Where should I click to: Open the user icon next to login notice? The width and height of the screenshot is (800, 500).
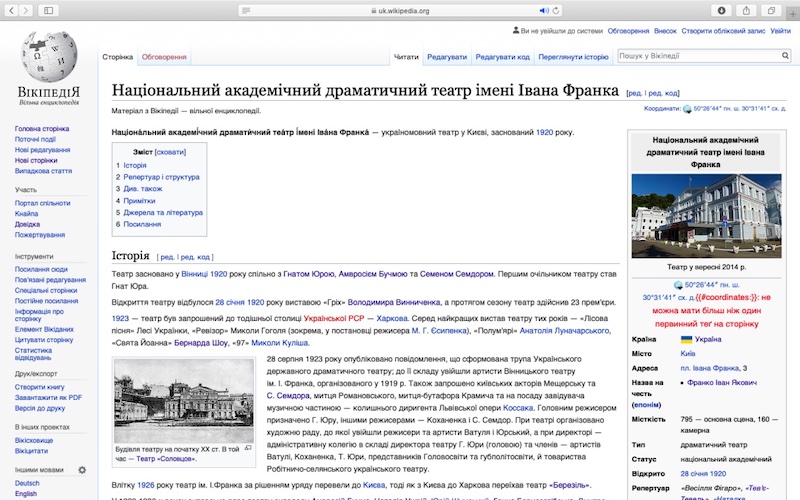pos(516,30)
